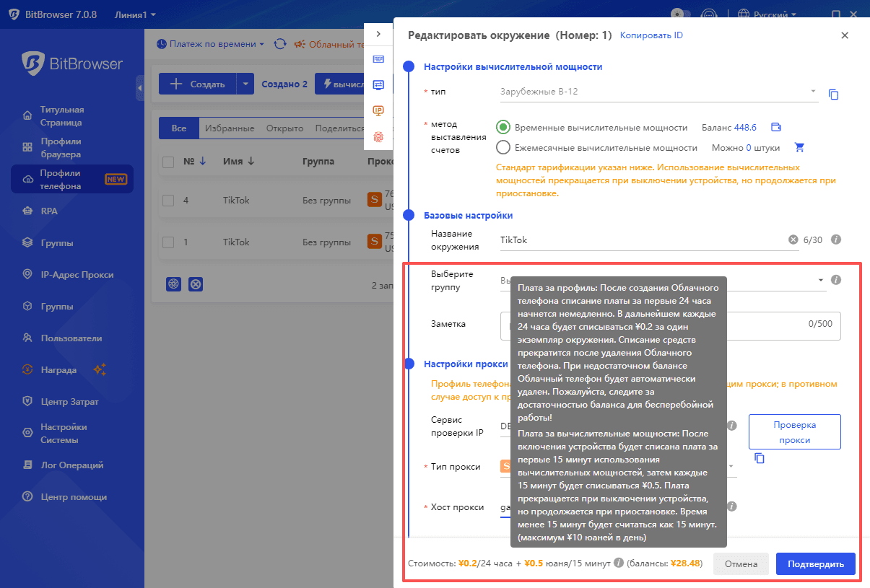Open the Линия1 line selector
Screen dimensions: 870x588
[135, 14]
